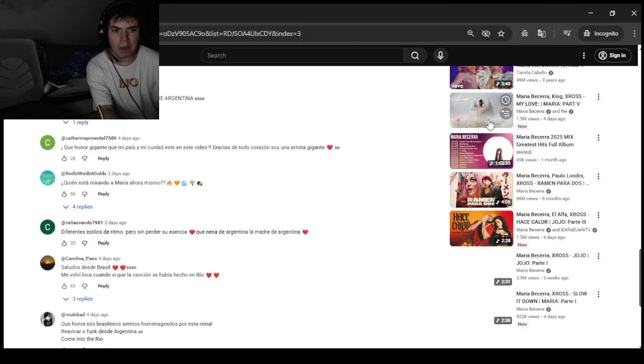Screen dimensions: 644x364
Task: Click comment timestamp '2 days ago' by celiaovando7981
Action: coord(116,222)
